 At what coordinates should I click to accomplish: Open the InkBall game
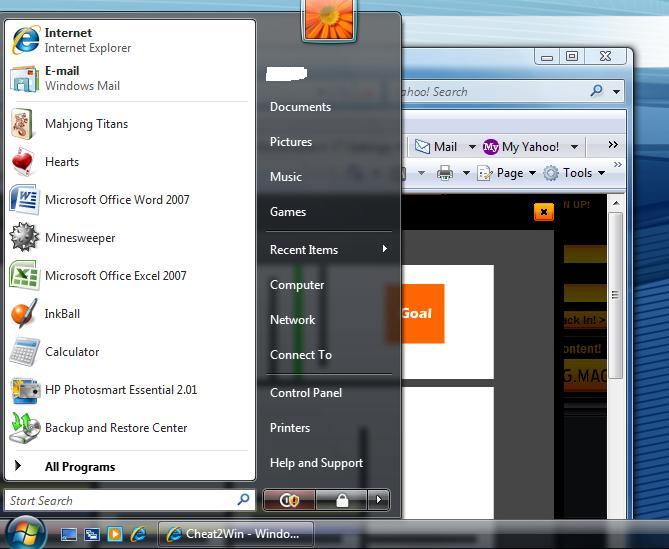pyautogui.click(x=62, y=314)
